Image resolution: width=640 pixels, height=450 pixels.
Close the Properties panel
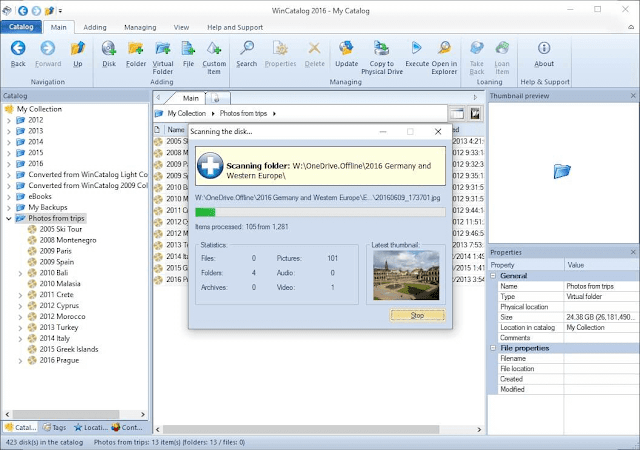pos(633,252)
